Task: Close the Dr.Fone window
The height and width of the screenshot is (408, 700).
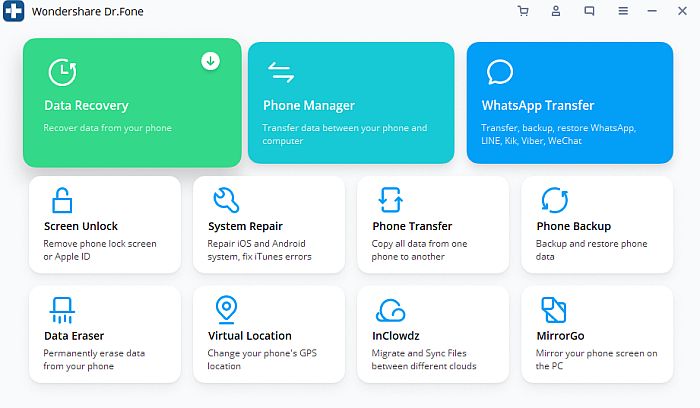Action: pyautogui.click(x=682, y=11)
